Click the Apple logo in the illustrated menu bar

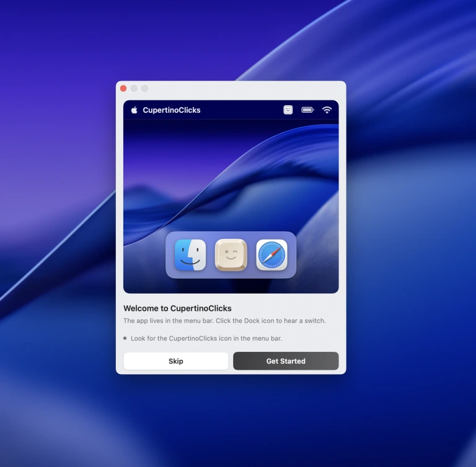[134, 110]
